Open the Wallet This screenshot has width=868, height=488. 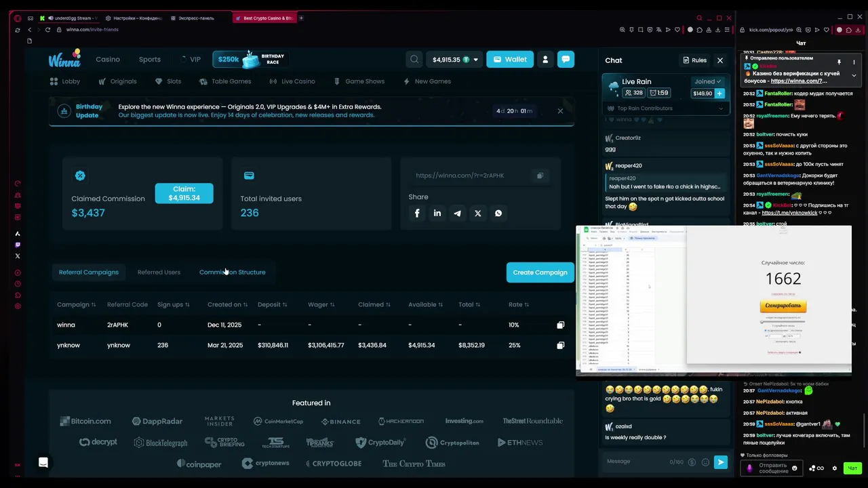pos(509,60)
